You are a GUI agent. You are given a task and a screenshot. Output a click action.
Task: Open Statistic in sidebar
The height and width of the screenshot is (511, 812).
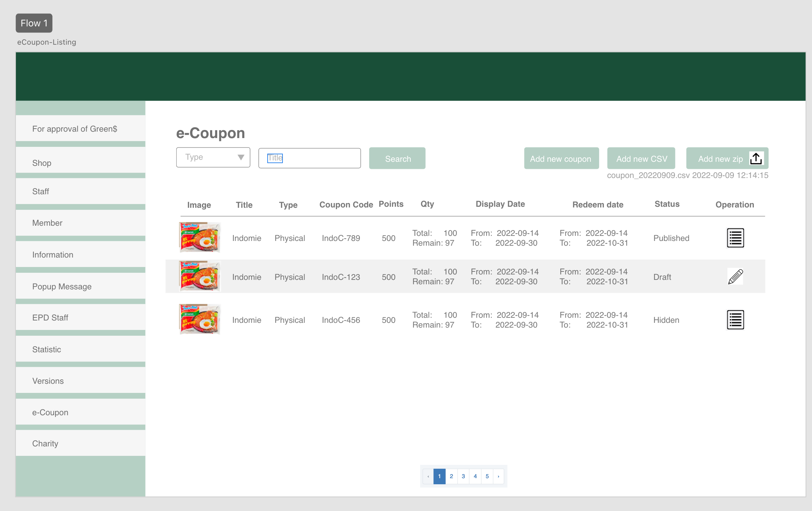[x=80, y=349]
